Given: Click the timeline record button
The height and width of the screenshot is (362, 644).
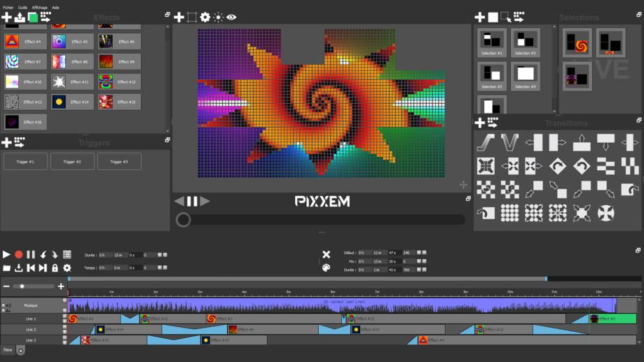Looking at the screenshot, I should (19, 255).
